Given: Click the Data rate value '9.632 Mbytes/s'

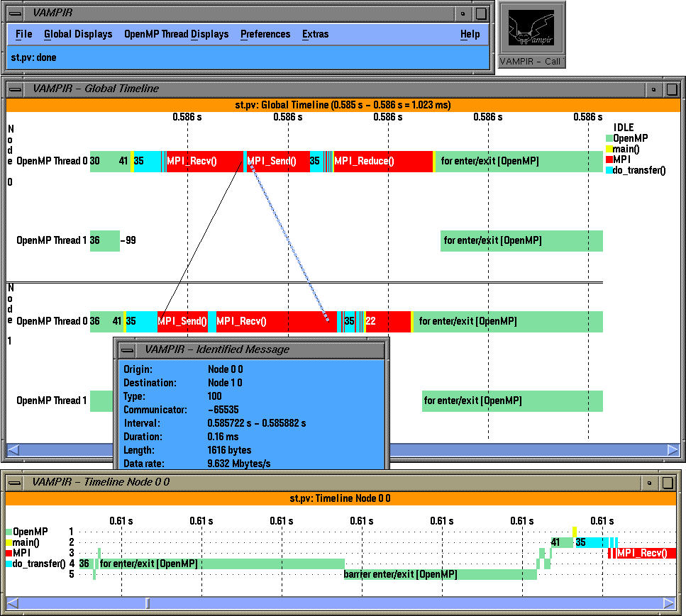Looking at the screenshot, I should tap(239, 464).
